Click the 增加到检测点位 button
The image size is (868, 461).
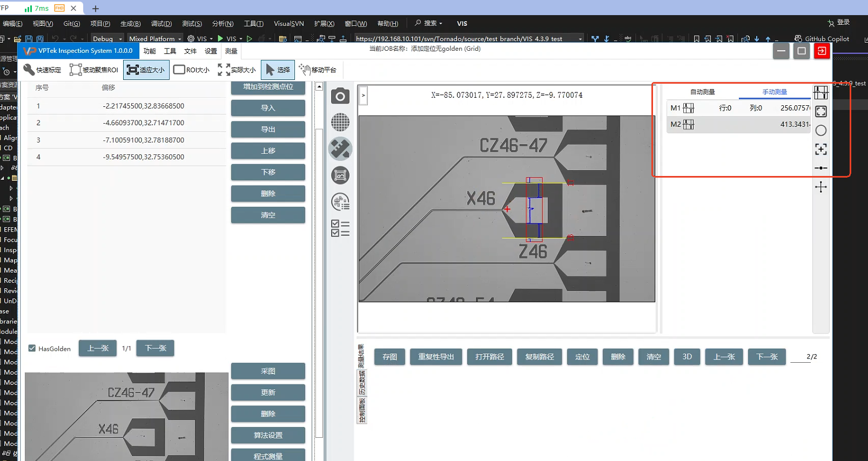268,87
